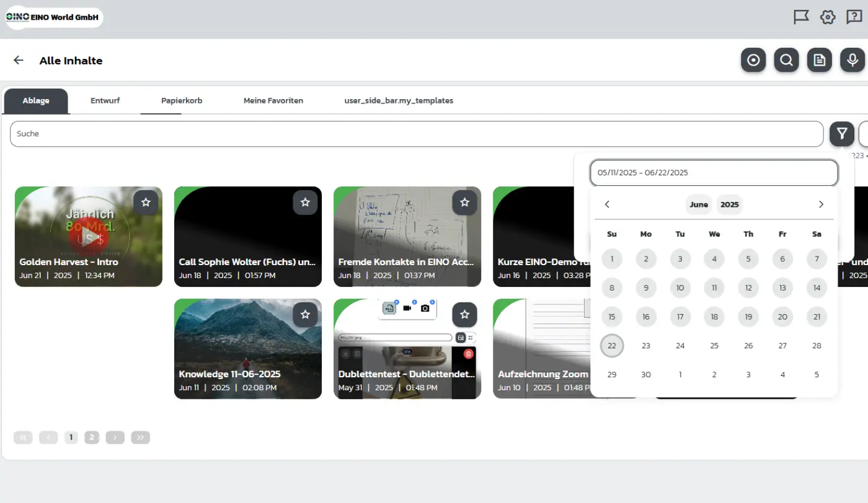868x503 pixels.
Task: Click the Suche search field
Action: click(x=417, y=134)
